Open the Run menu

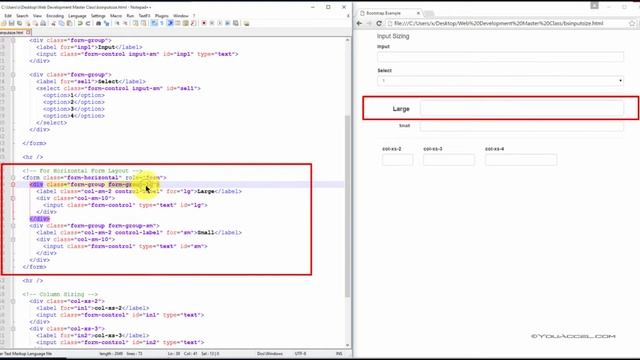tap(130, 16)
